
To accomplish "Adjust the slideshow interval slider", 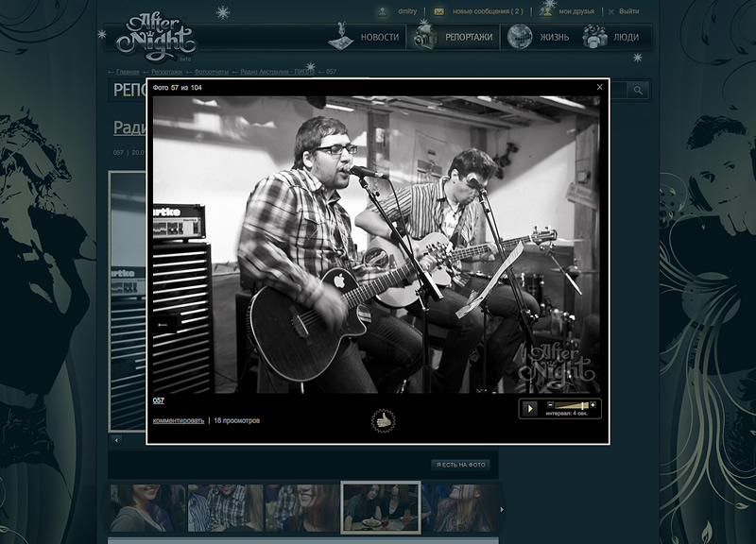I will pyautogui.click(x=572, y=405).
